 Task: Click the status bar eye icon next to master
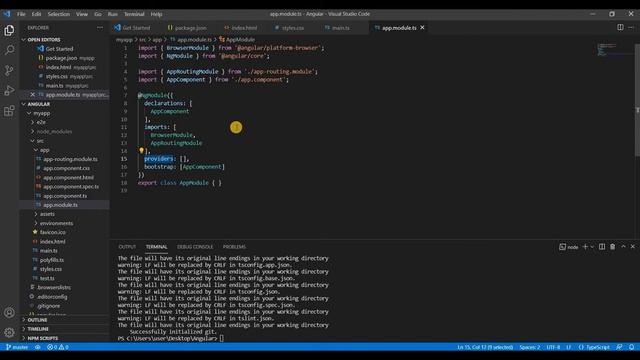pos(38,347)
